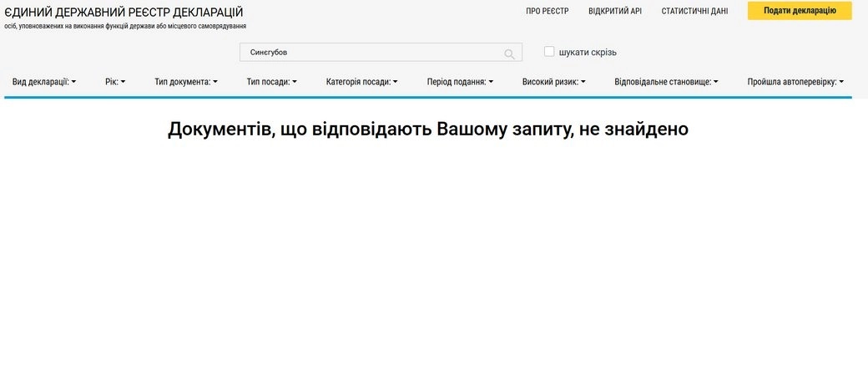Expand the 'Тип документа' dropdown
Image resolution: width=868 pixels, height=376 pixels.
(x=186, y=82)
